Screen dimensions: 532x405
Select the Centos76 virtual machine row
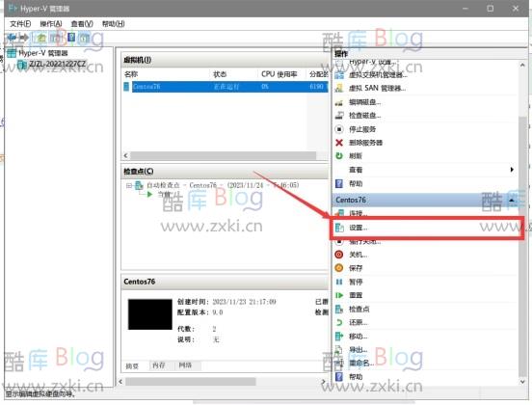click(226, 87)
